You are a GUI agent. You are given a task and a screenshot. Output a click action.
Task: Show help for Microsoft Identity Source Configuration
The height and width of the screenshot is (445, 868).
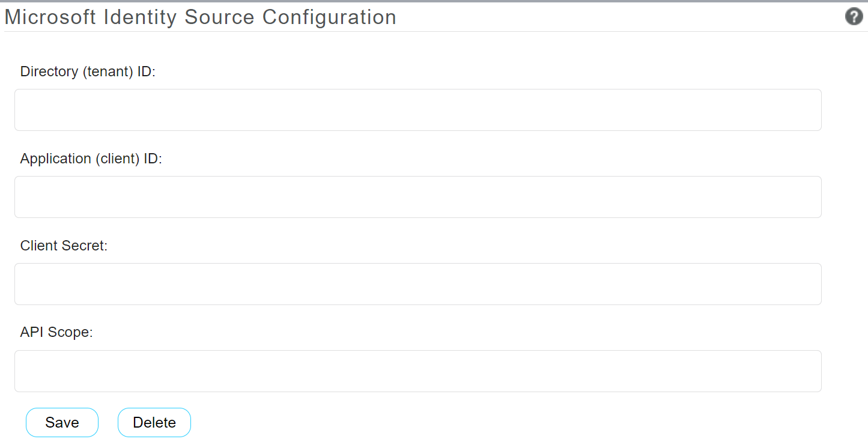[854, 17]
